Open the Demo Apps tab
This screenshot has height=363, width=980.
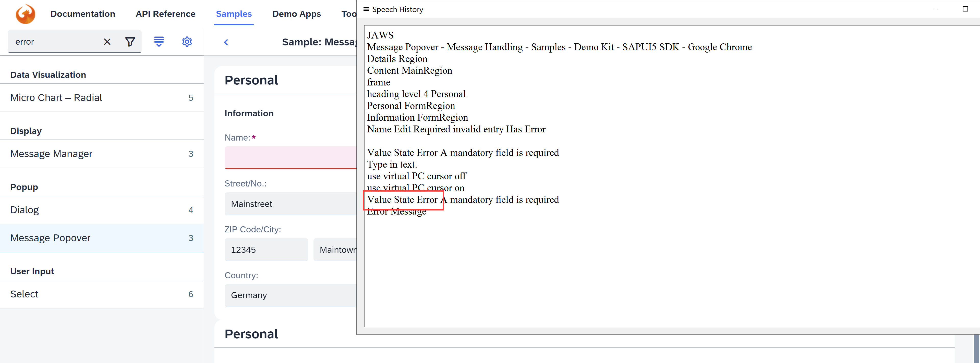[x=297, y=14]
